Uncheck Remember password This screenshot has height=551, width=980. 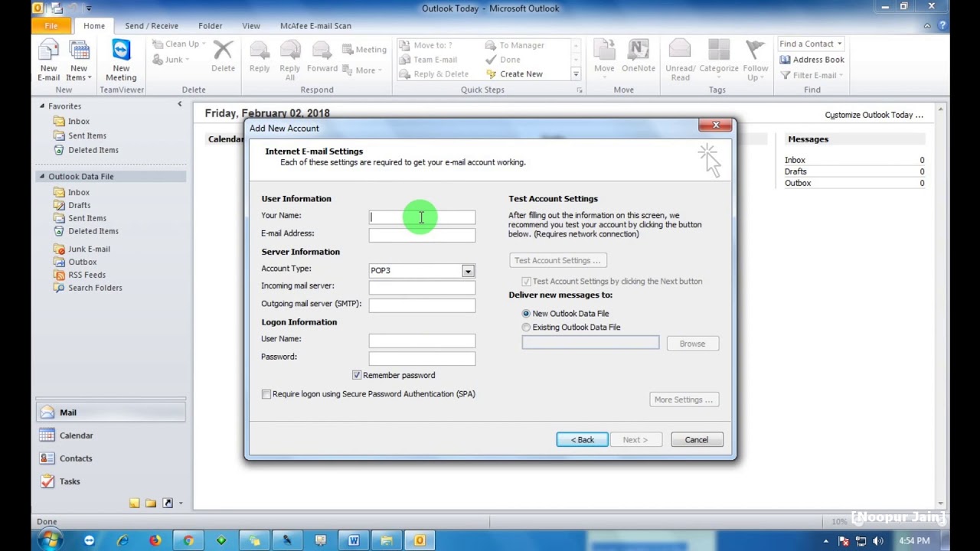(x=357, y=375)
